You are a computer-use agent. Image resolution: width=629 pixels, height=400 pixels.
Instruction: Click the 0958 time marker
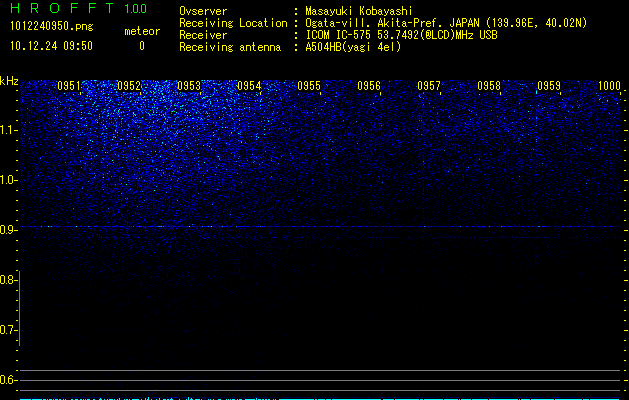[489, 86]
